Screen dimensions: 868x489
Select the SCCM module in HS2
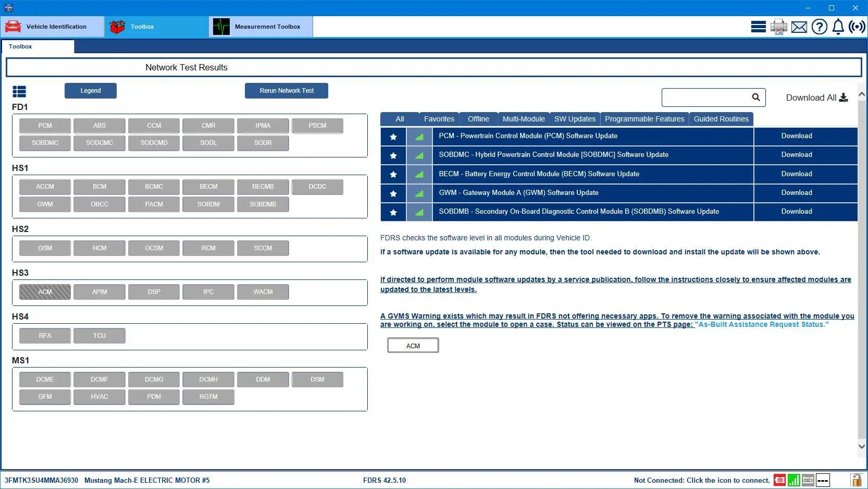click(x=263, y=248)
